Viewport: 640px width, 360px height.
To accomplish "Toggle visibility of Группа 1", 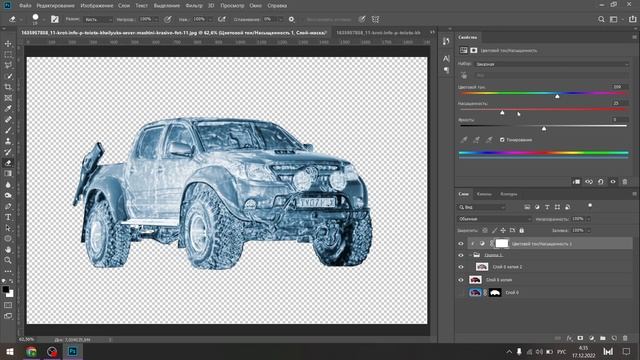I will tap(461, 255).
